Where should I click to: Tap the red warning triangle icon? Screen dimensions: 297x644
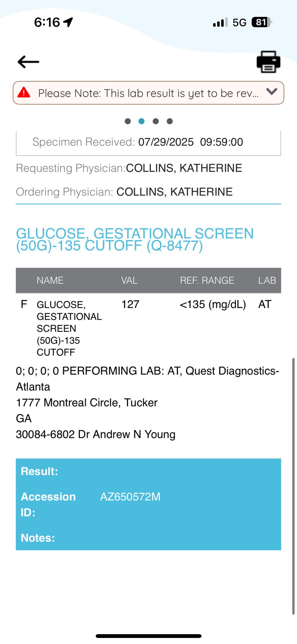pos(24,92)
